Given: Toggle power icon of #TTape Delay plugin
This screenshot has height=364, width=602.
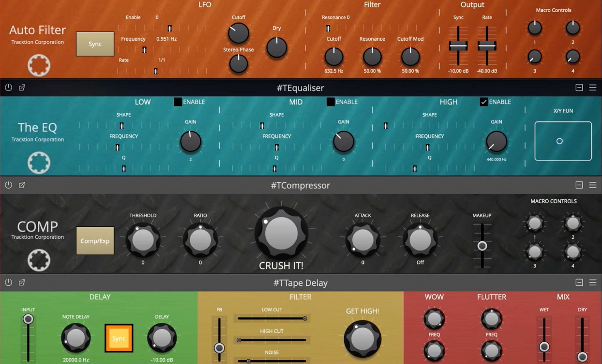Looking at the screenshot, I should [8, 282].
